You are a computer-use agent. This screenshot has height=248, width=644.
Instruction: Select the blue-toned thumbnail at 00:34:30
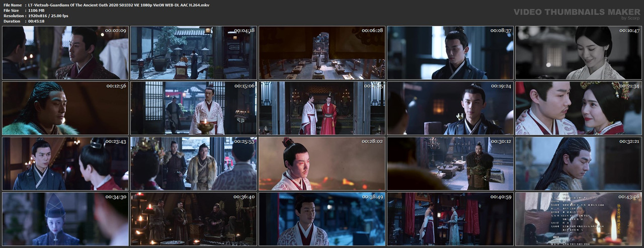[65, 219]
